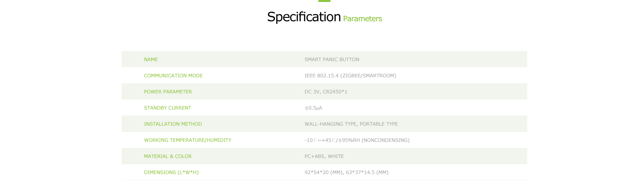Screen dimensions: 644x193
Task: Click the ≤0.5µA standby current value
Action: (x=313, y=108)
